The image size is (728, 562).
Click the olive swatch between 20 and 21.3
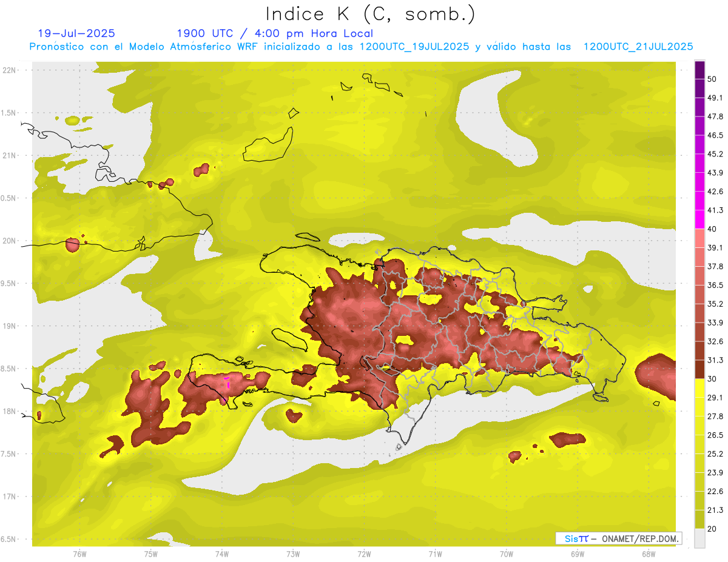point(699,519)
